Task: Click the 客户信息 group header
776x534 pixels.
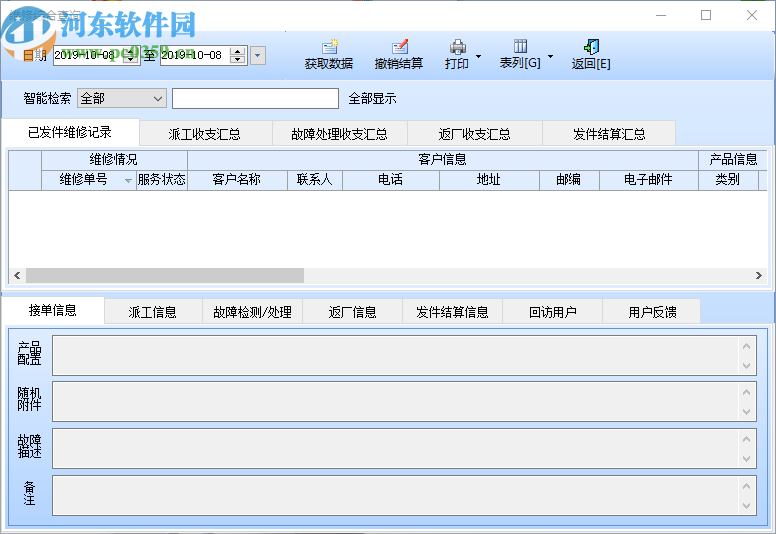Action: click(x=442, y=160)
